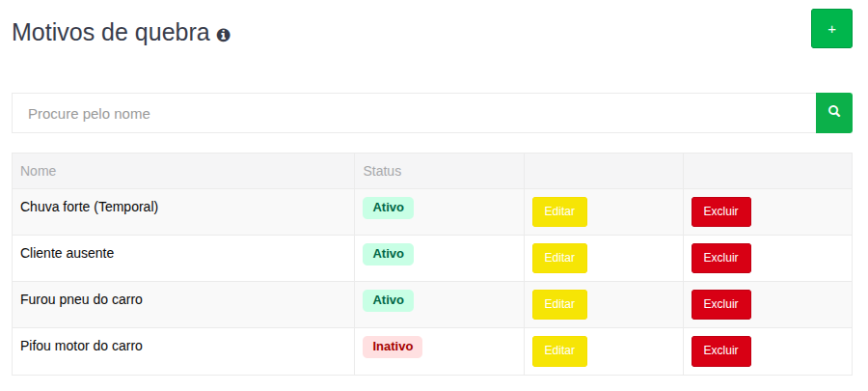
Task: Click the 'Status' column header
Action: [382, 171]
